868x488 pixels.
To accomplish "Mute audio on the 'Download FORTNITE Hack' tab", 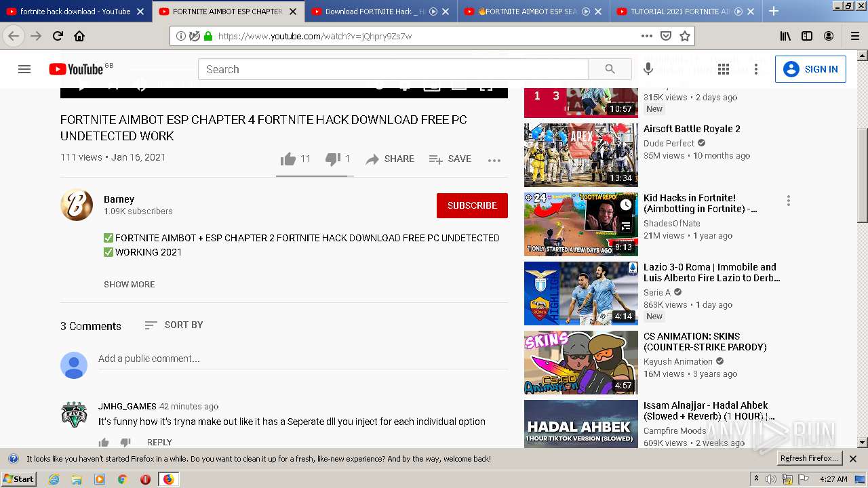I will [433, 12].
